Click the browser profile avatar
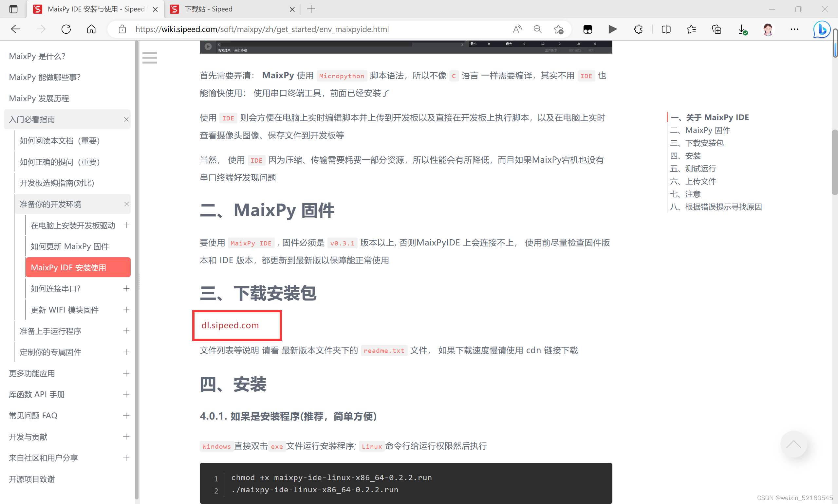This screenshot has height=504, width=838. (x=768, y=29)
